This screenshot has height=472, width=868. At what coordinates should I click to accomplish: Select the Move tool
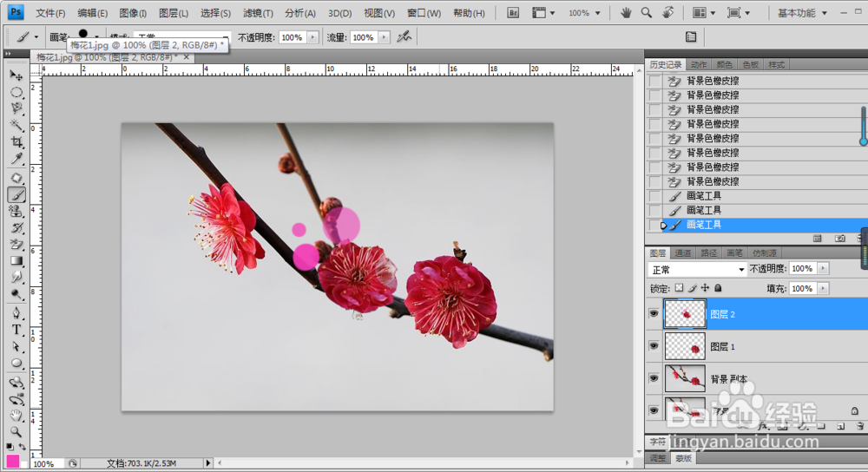click(16, 75)
